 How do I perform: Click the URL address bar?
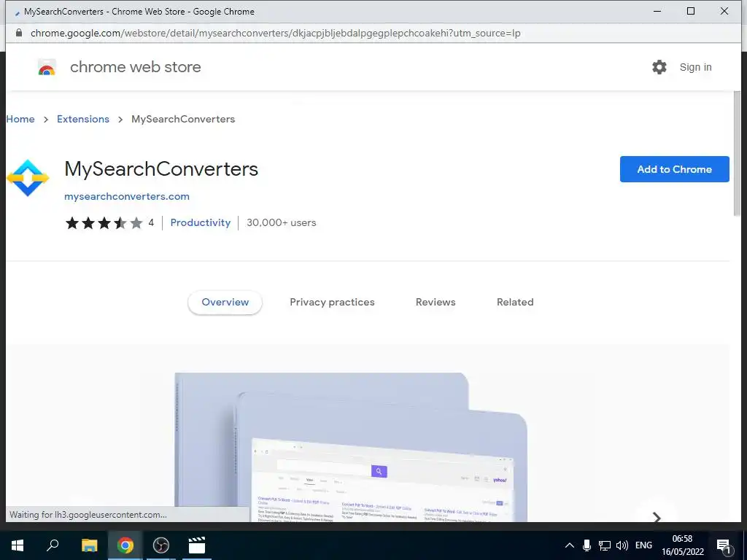pyautogui.click(x=275, y=33)
